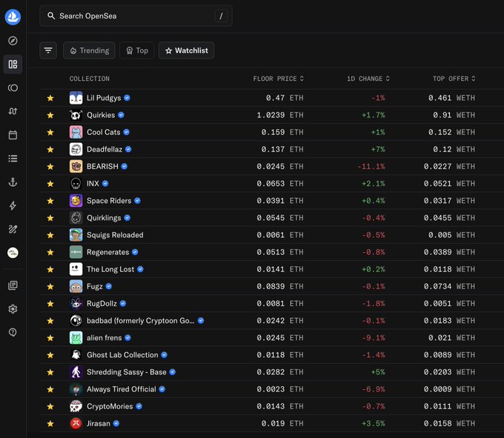Image resolution: width=504 pixels, height=438 pixels.
Task: Toggle the Regenerates watchlist star
Action: pos(50,252)
